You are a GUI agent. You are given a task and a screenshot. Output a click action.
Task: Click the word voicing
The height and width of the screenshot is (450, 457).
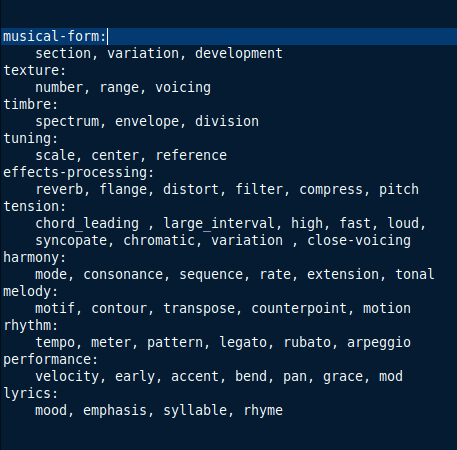click(x=183, y=88)
